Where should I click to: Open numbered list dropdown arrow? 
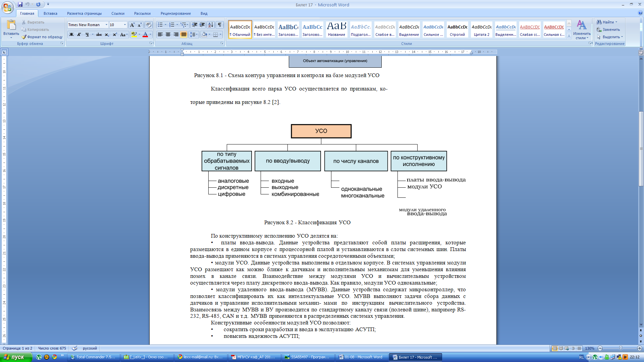point(177,25)
